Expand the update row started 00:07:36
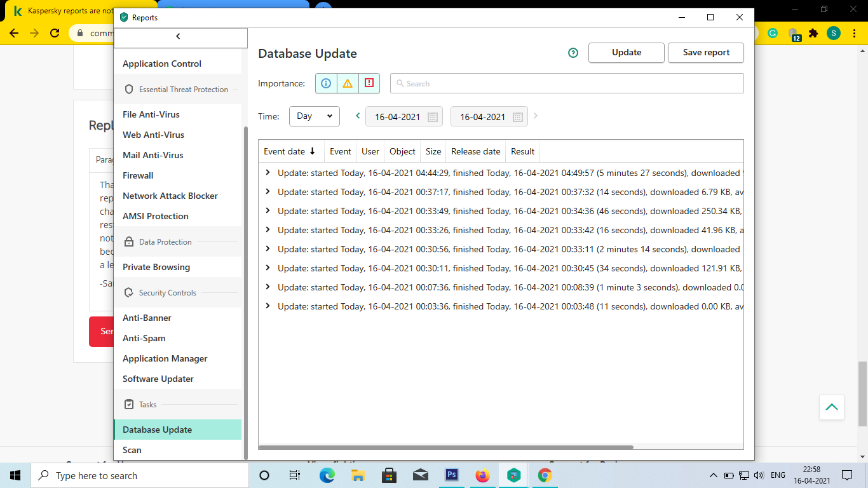 268,287
